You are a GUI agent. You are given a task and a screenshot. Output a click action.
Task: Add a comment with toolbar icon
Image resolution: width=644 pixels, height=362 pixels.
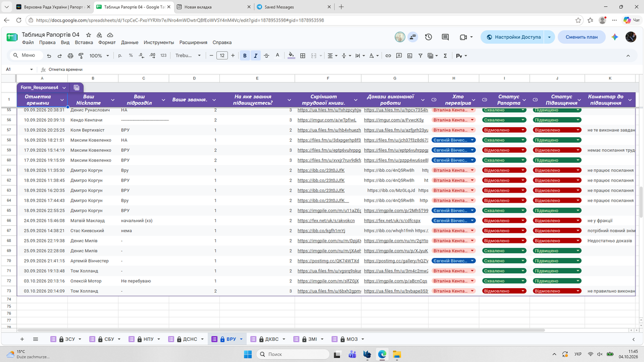coord(399,56)
